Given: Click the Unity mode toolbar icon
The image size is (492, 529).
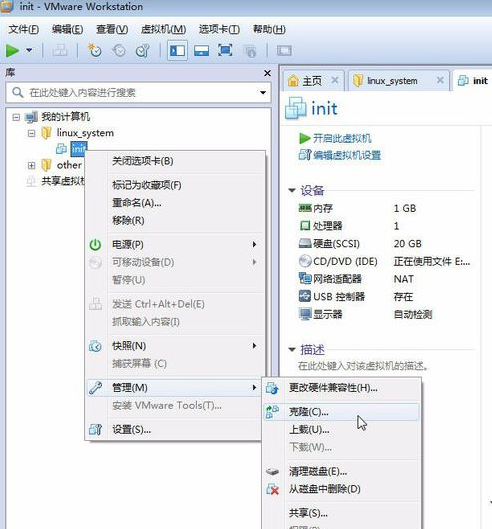Looking at the screenshot, I should [x=250, y=51].
